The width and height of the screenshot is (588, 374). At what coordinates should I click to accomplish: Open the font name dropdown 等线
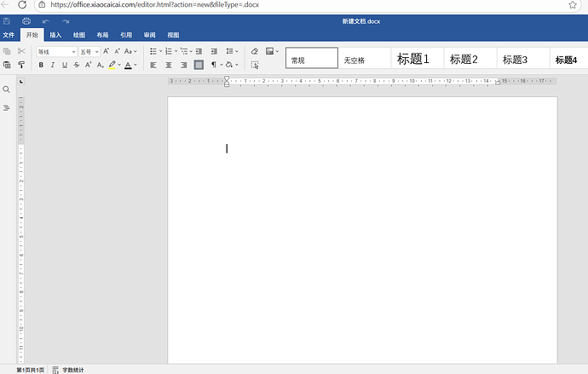coord(56,52)
